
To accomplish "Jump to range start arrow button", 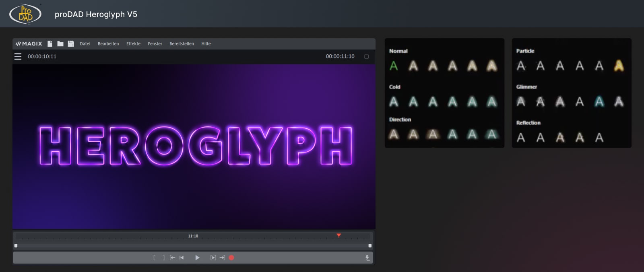I will coord(172,258).
